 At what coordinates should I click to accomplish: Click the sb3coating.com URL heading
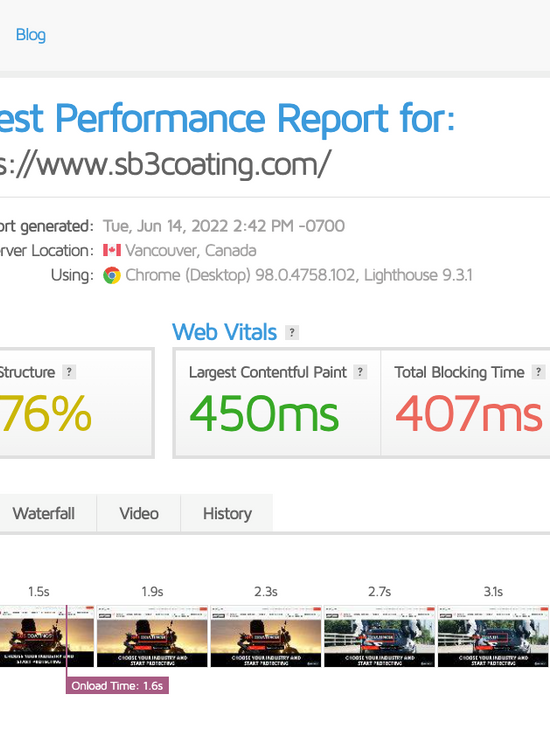(x=165, y=164)
